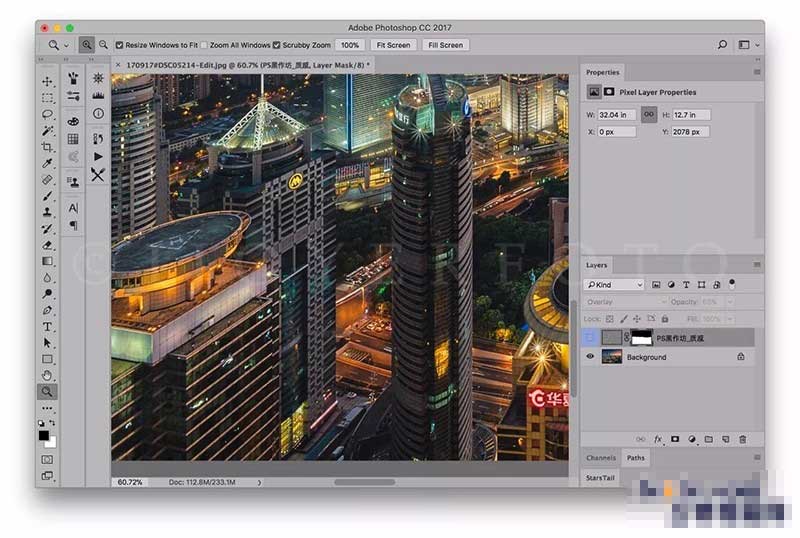Delete layer using the trash icon
The image size is (800, 538).
pyautogui.click(x=742, y=439)
